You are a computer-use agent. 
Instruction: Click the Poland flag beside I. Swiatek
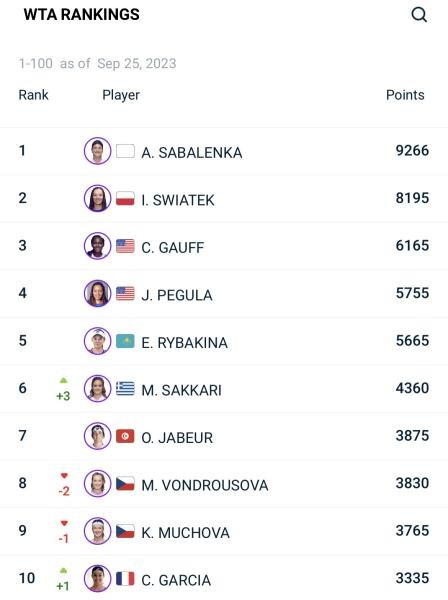[125, 199]
